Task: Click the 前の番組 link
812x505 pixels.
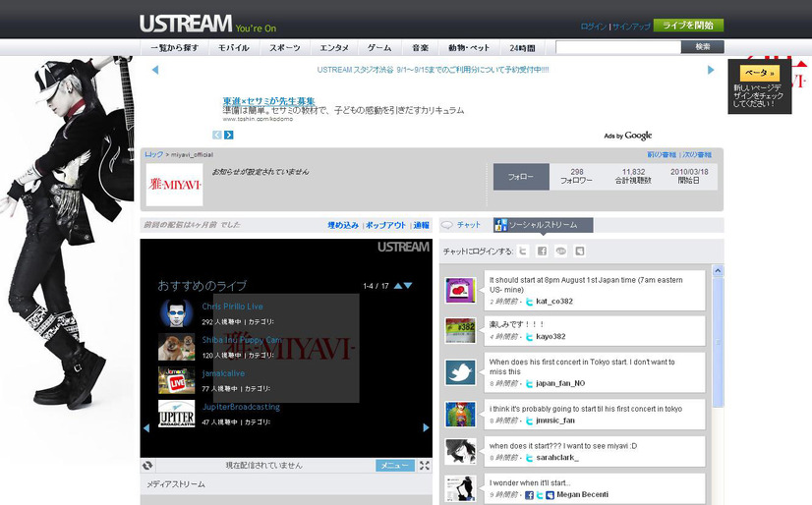Action: click(662, 154)
